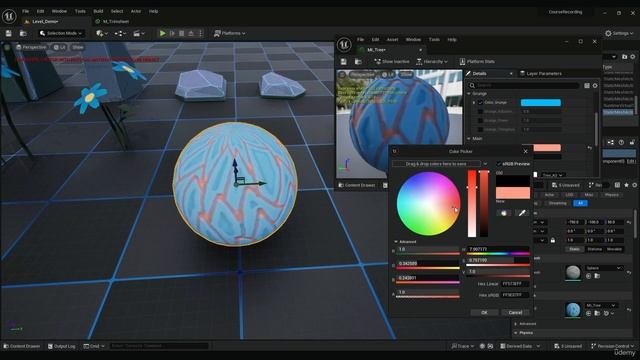Collapse the Grunge parameter group
This screenshot has height=360, width=640.
469,93
